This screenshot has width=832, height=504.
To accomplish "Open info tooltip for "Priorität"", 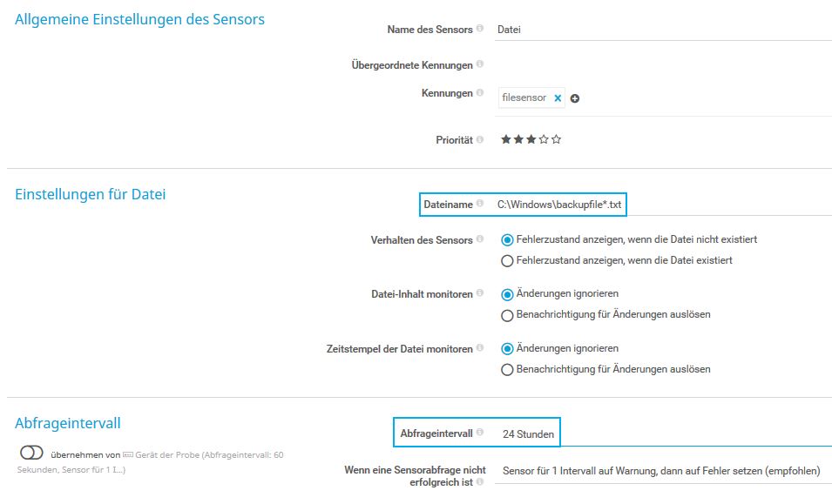I will 479,138.
